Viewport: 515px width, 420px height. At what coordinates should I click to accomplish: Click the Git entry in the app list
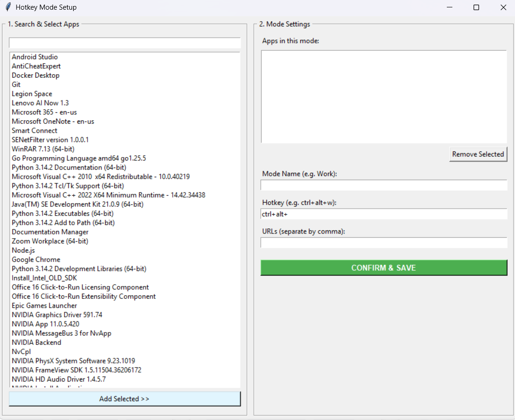(16, 84)
